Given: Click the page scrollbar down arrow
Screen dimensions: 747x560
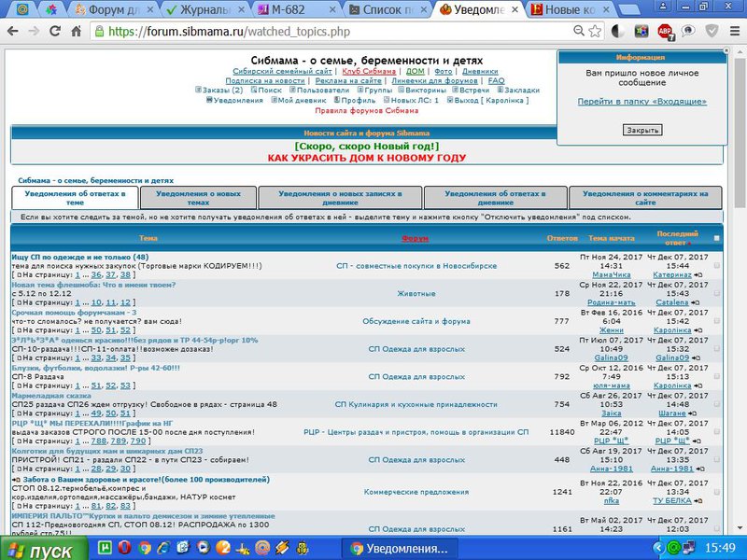Looking at the screenshot, I should (740, 528).
